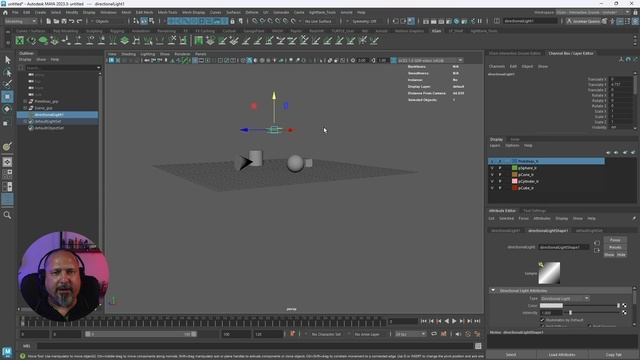Viewport: 640px width, 360px height.
Task: Click the Redo arrow icon
Action: point(79,21)
